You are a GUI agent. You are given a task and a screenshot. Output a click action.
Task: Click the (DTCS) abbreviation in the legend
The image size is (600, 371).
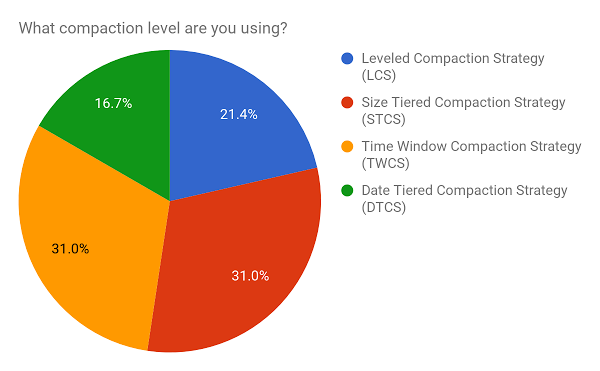point(383,207)
